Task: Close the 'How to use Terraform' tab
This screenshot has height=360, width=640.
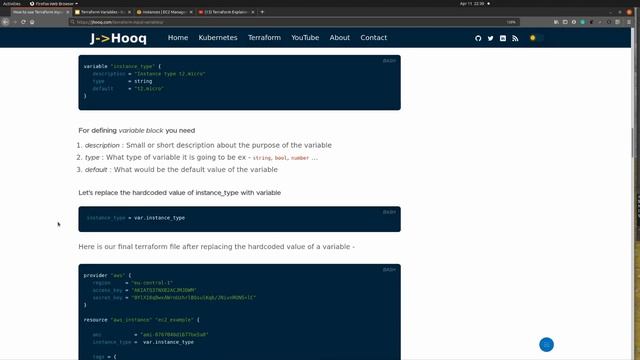Action: point(68,12)
